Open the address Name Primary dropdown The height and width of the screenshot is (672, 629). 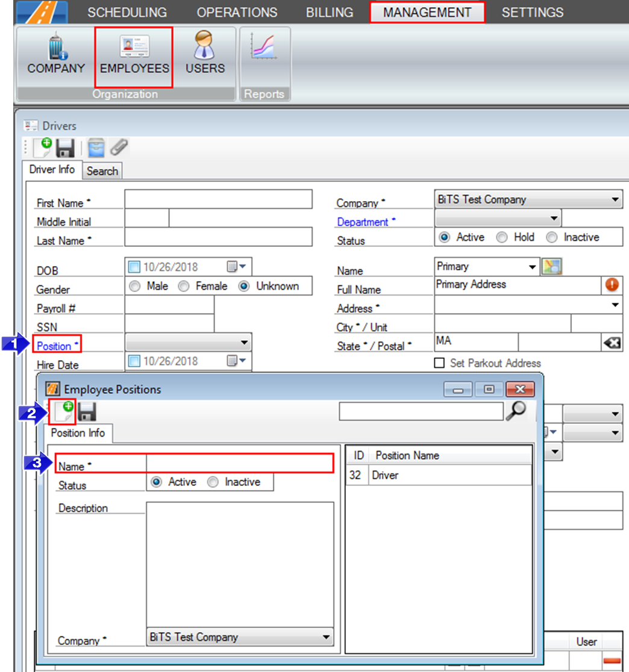[x=487, y=267]
